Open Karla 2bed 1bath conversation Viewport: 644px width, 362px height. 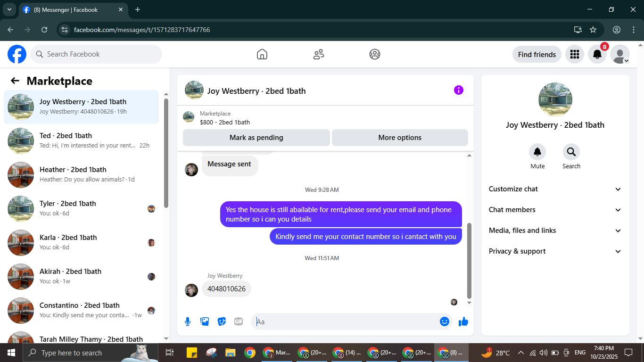(x=81, y=243)
